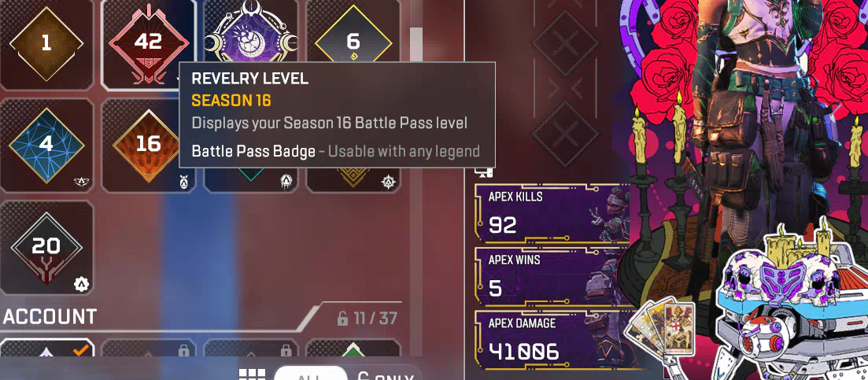868x380 pixels.
Task: Switch the filter to All
Action: (x=310, y=374)
